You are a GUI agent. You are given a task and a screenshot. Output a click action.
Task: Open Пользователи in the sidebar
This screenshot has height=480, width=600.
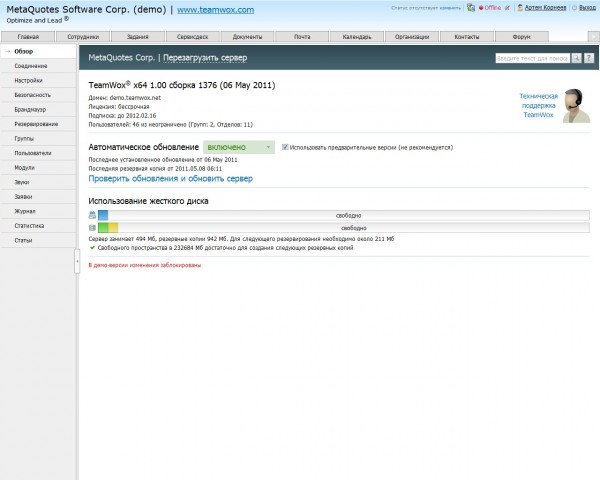(x=38, y=153)
